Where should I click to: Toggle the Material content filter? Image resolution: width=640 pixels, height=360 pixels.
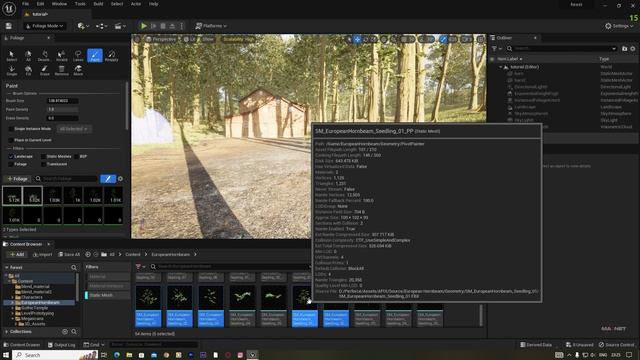click(107, 276)
